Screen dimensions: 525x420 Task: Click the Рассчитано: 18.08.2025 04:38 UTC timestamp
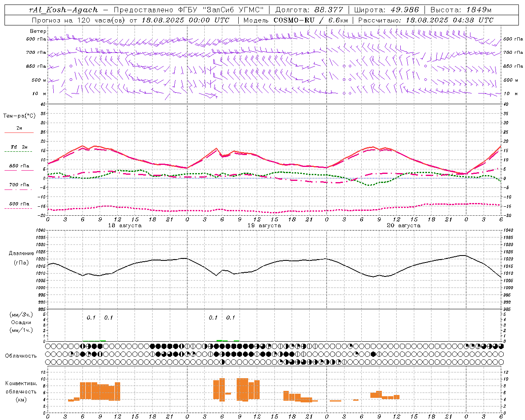point(426,20)
